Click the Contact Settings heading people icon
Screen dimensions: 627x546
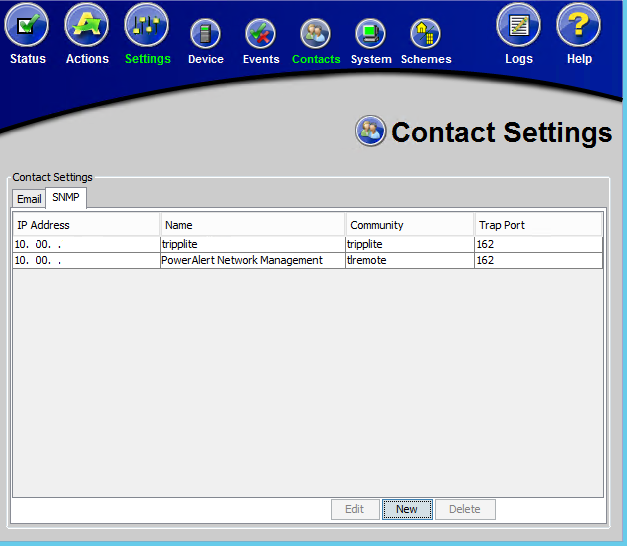point(371,131)
